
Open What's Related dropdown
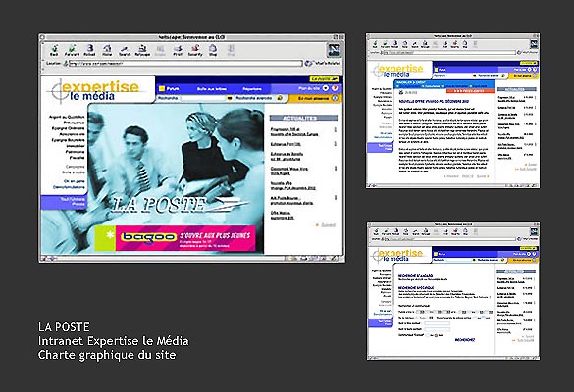tap(323, 63)
